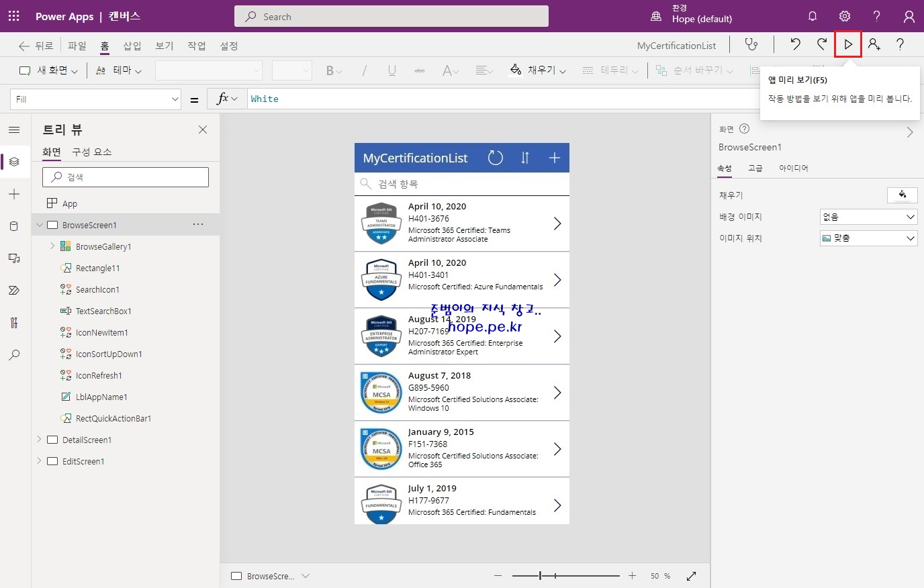The width and height of the screenshot is (924, 588).
Task: Open the 파일 menu
Action: coord(77,46)
